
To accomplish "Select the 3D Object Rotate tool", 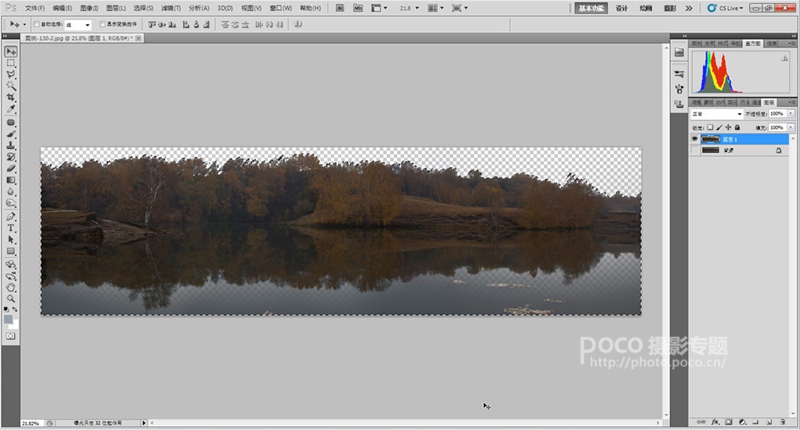I will pos(11,265).
